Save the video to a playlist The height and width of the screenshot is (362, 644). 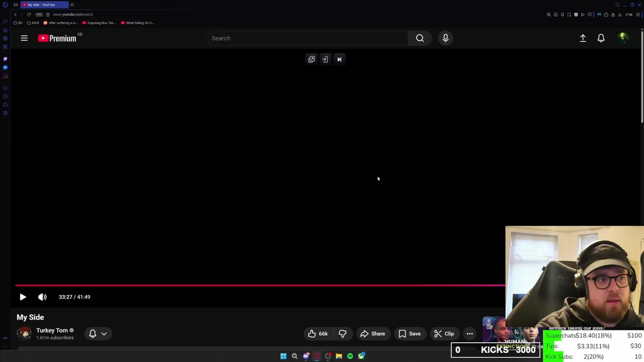pyautogui.click(x=410, y=334)
